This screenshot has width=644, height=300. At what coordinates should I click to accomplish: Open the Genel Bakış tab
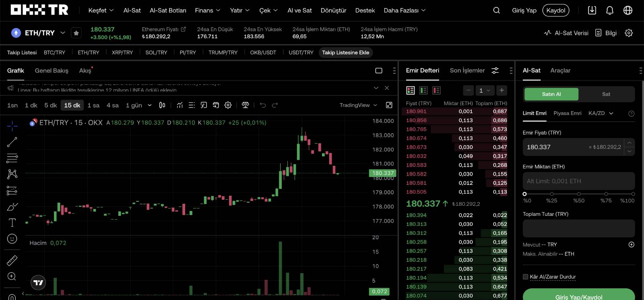52,70
